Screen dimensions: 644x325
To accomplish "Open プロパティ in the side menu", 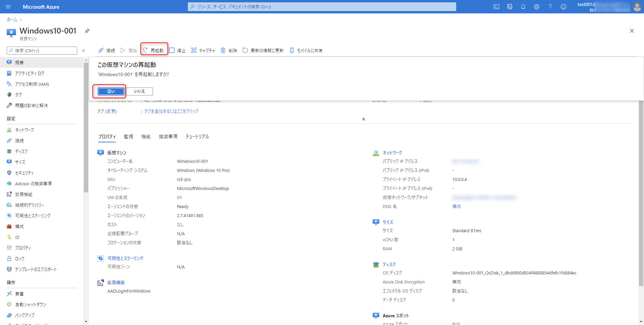I will (x=42, y=248).
